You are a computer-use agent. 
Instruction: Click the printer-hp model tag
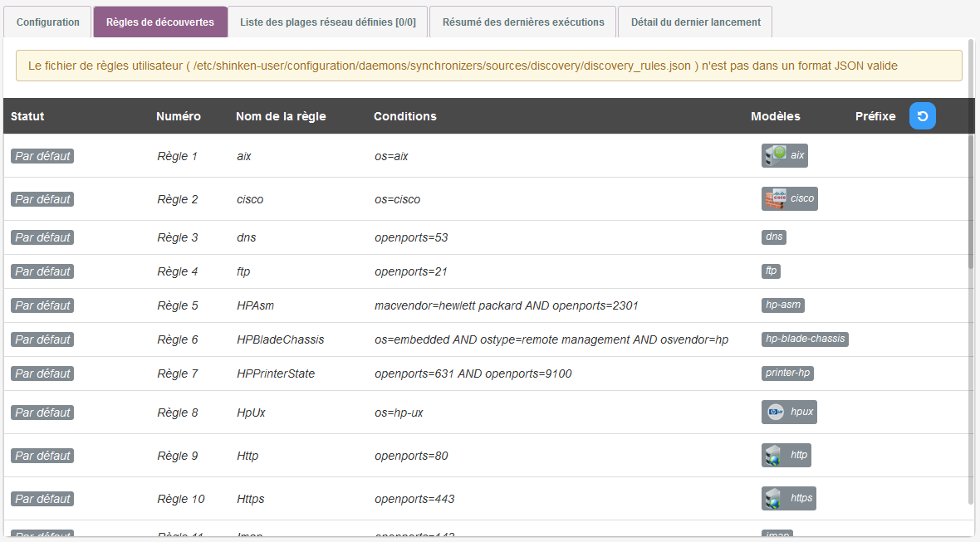[787, 374]
